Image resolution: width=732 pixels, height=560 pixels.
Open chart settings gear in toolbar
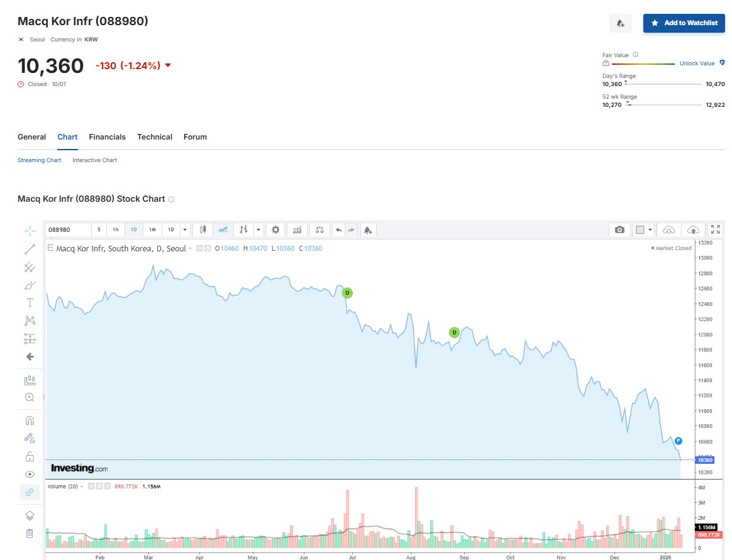tap(275, 229)
